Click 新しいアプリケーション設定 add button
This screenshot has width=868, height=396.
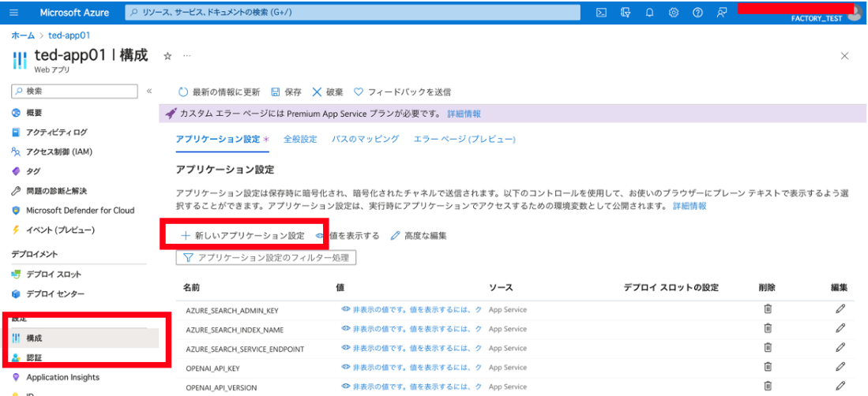coord(242,236)
